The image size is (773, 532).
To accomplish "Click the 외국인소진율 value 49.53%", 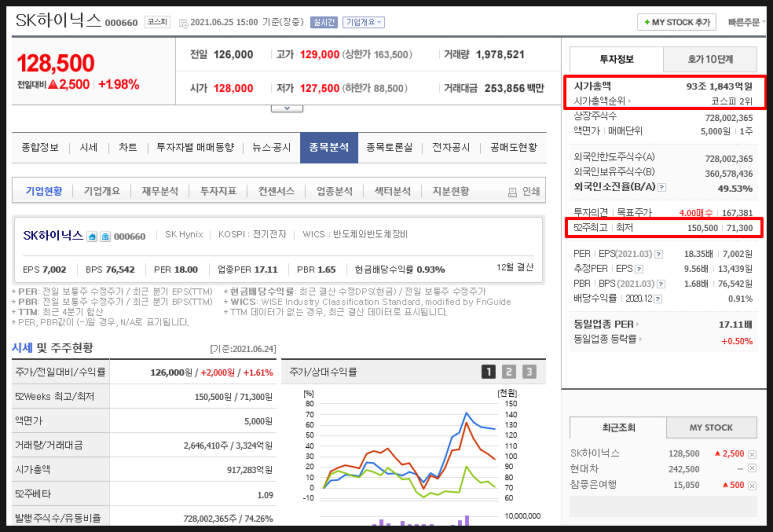I will [x=735, y=188].
